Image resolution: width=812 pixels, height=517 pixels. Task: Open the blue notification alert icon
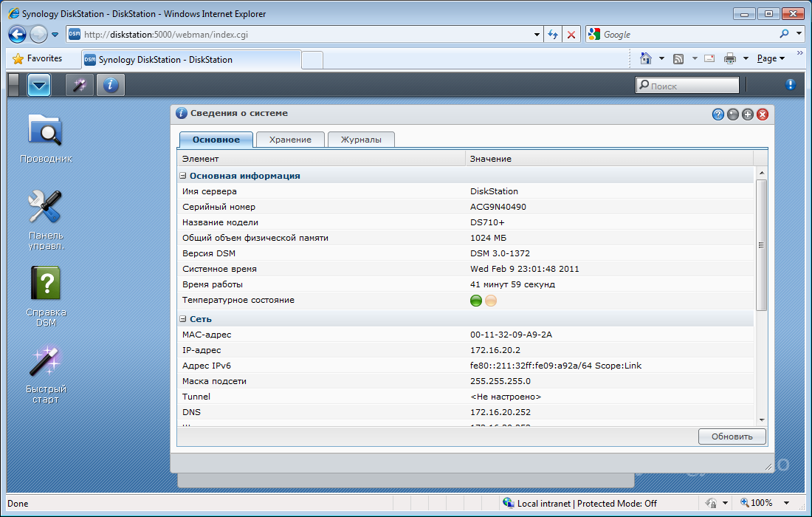pyautogui.click(x=791, y=84)
